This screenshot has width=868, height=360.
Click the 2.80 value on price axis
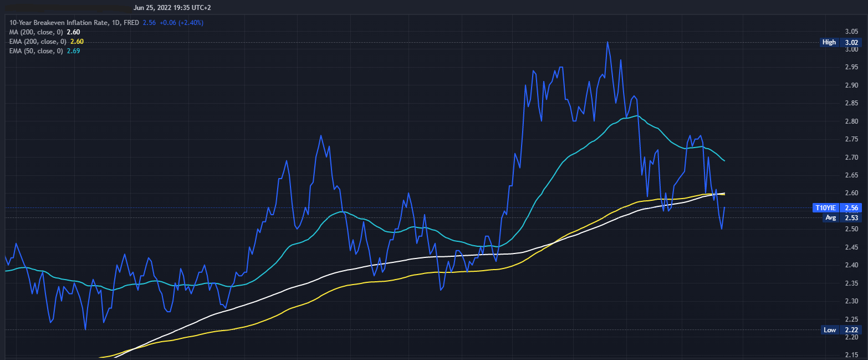[x=851, y=121]
